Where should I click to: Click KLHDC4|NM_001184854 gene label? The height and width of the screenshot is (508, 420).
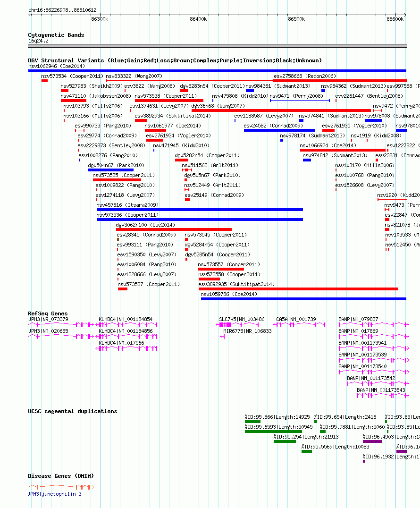point(126,320)
